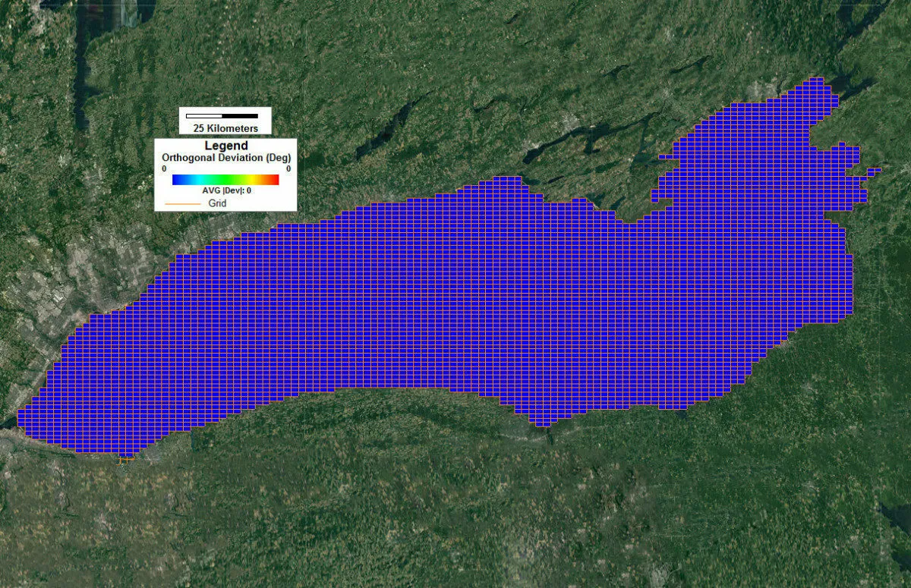Image resolution: width=911 pixels, height=588 pixels.
Task: Click the Legend title text
Action: coord(226,146)
